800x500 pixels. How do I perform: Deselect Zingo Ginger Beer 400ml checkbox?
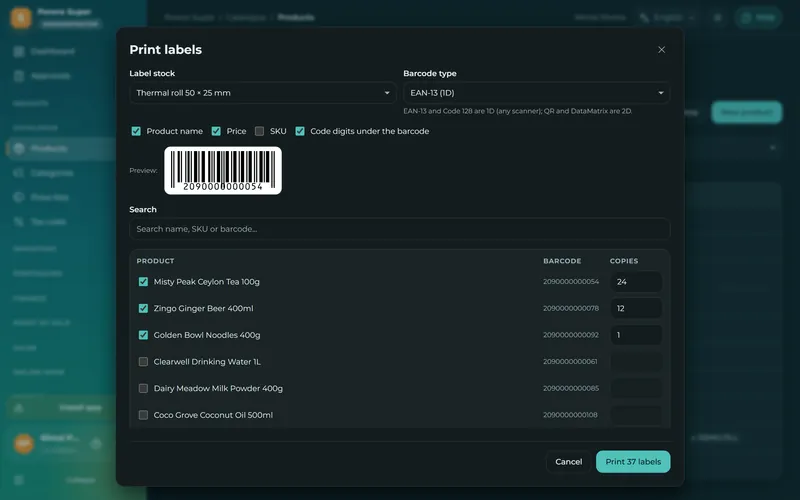point(143,308)
